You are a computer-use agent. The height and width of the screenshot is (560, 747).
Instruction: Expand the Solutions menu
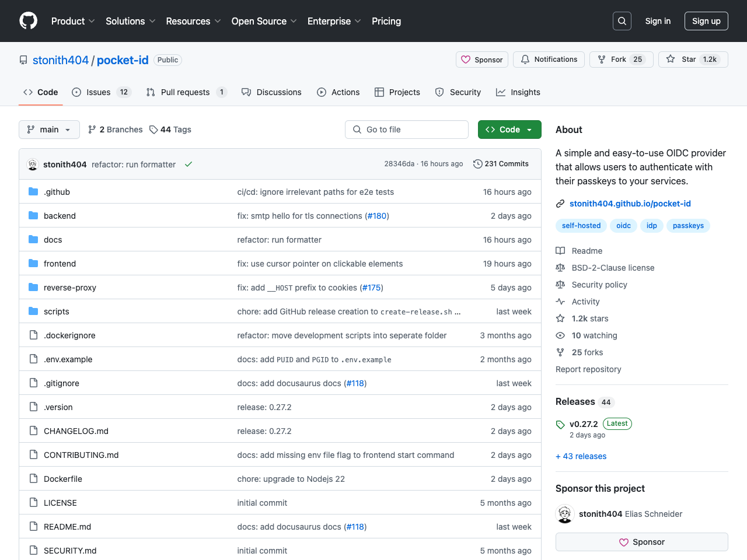131,21
